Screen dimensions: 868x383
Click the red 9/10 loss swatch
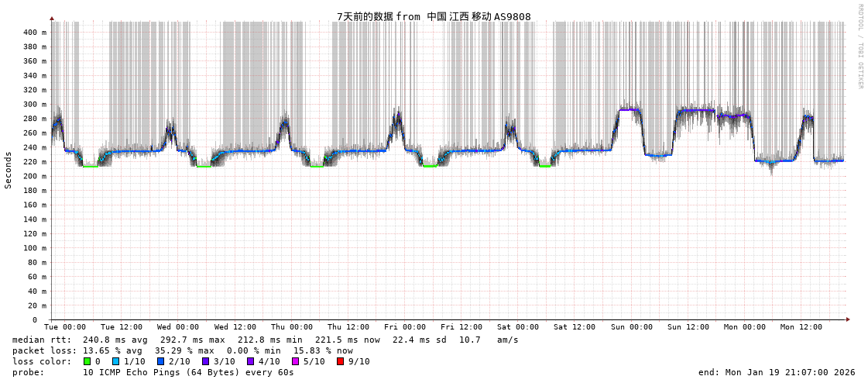pyautogui.click(x=340, y=361)
